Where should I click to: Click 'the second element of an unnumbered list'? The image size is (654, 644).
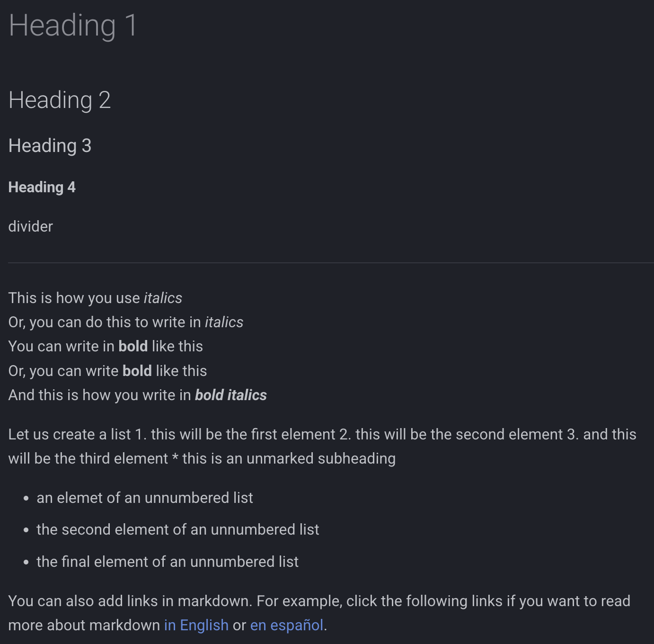coord(178,529)
